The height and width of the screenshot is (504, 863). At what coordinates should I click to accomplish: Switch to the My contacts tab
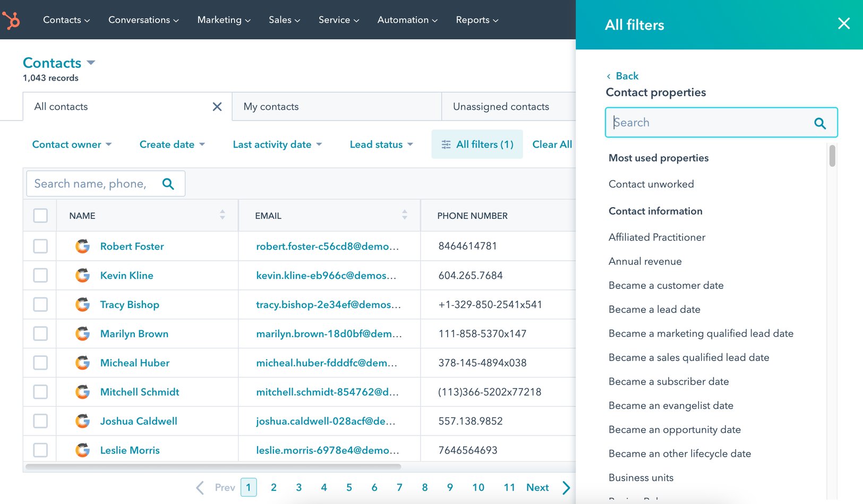(x=271, y=106)
